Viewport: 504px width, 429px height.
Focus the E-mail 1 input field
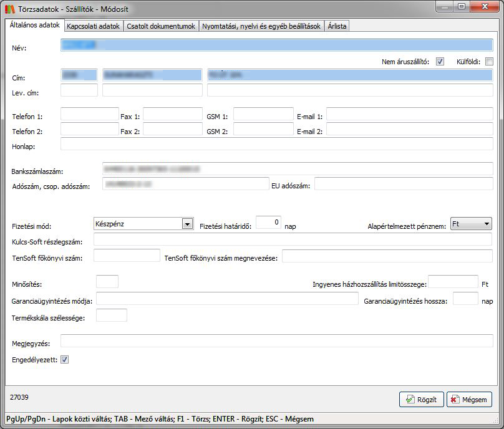[409, 114]
